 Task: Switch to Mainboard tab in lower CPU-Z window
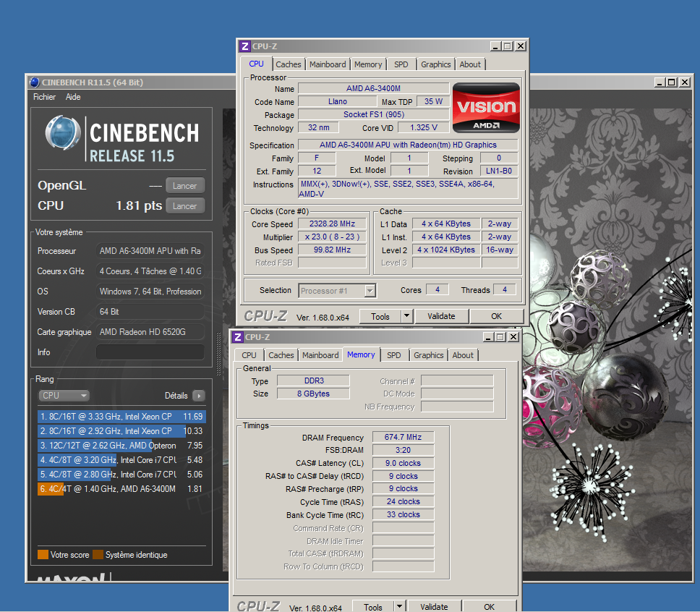click(320, 355)
